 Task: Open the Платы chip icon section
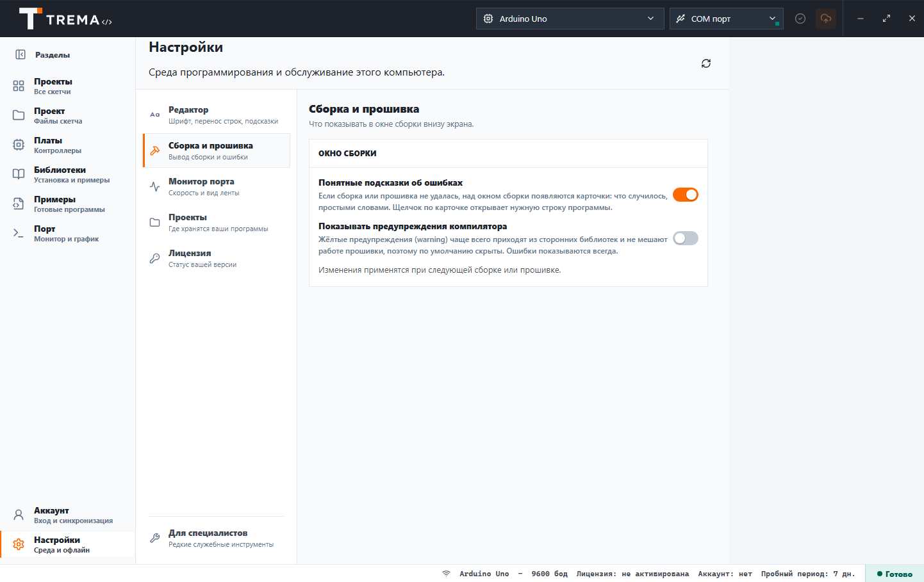19,145
